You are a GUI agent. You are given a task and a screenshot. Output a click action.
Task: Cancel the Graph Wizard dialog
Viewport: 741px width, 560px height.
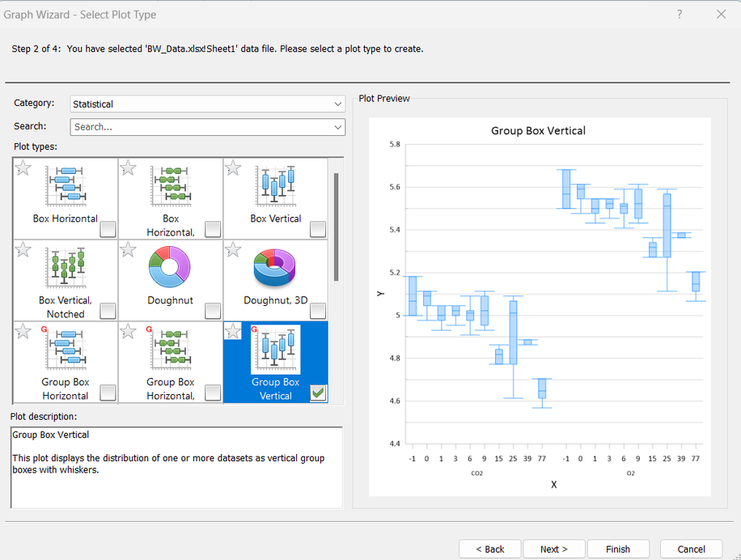click(x=691, y=549)
